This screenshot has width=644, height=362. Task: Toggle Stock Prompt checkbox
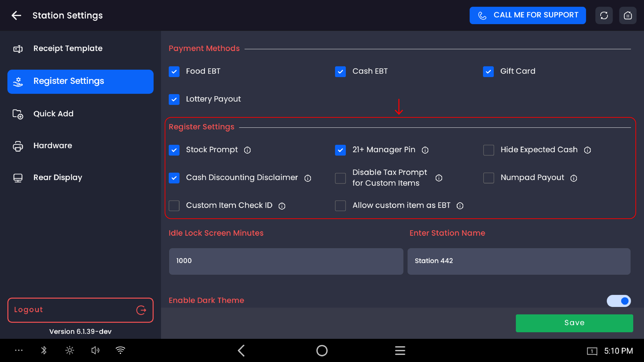click(x=174, y=150)
